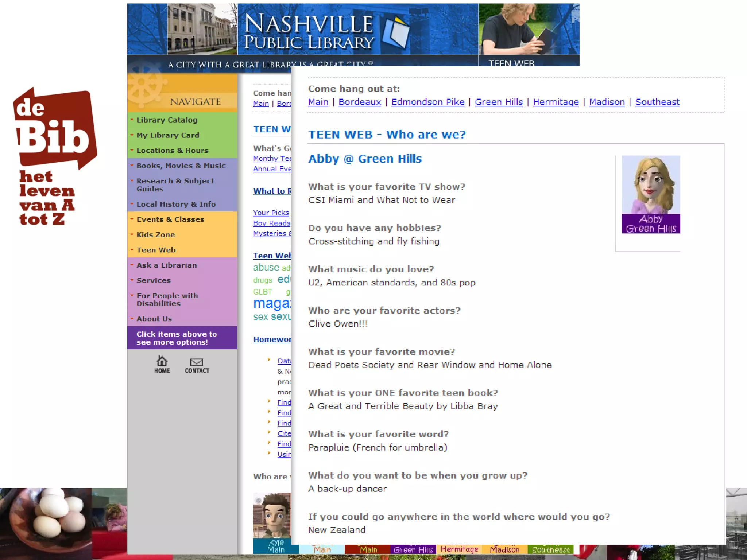Follow the Green Hills link at top

(x=499, y=102)
